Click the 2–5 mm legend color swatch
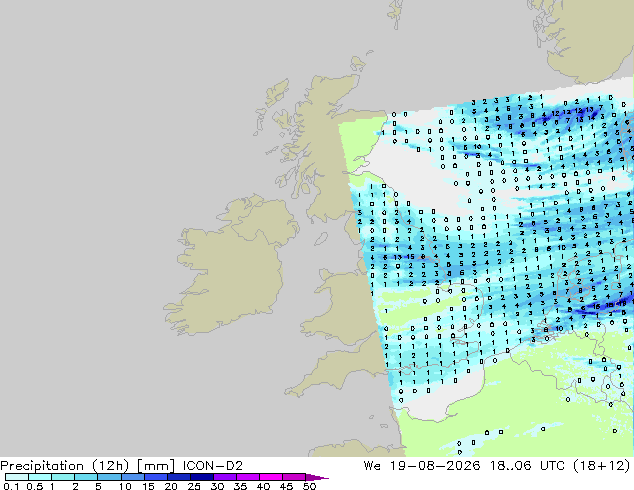The height and width of the screenshot is (490, 634). click(x=86, y=477)
